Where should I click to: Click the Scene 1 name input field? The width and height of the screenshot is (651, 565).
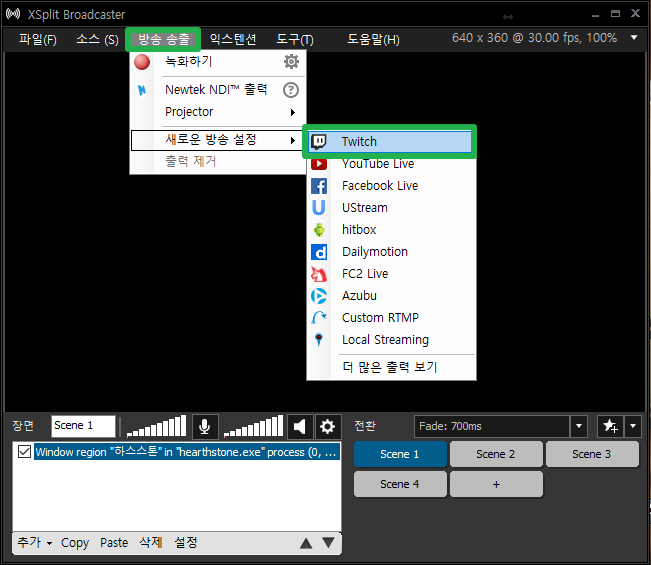tap(83, 426)
